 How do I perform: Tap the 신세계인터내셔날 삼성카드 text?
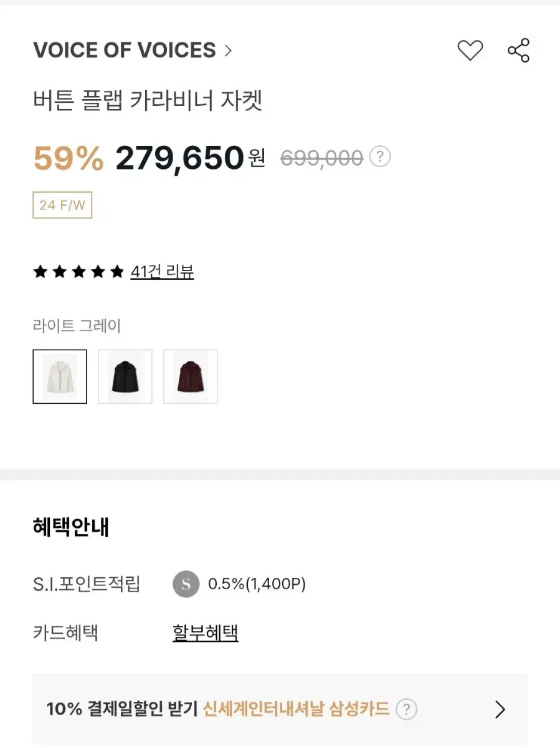[297, 709]
